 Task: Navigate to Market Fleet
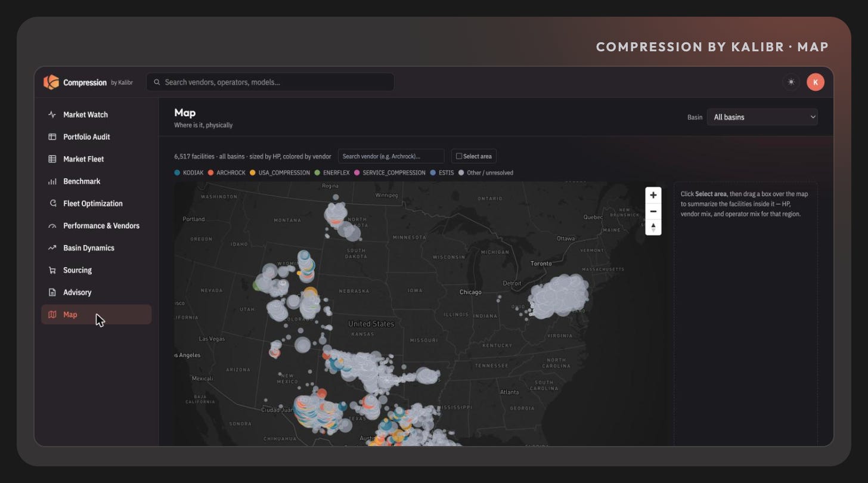tap(97, 159)
